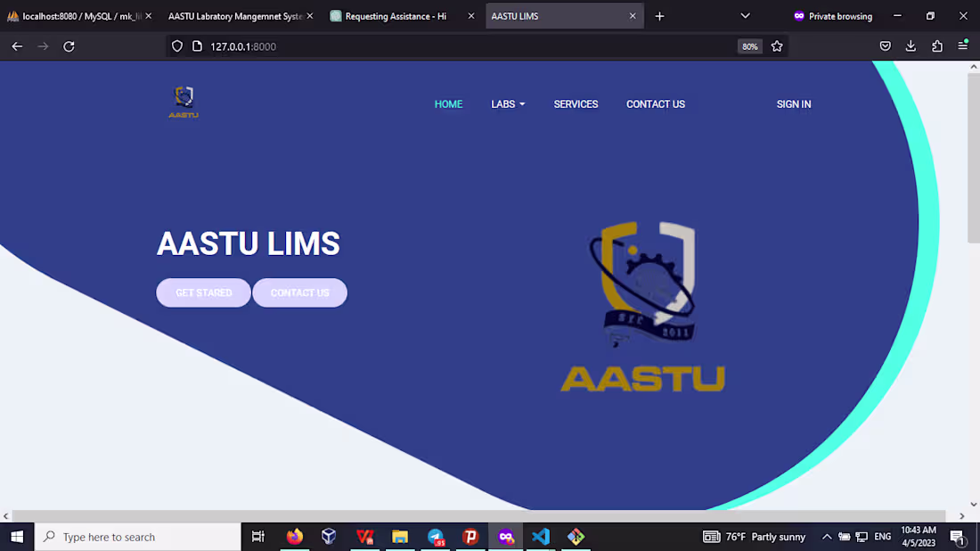Open Task View from the taskbar
Image resolution: width=980 pixels, height=551 pixels.
(x=258, y=537)
